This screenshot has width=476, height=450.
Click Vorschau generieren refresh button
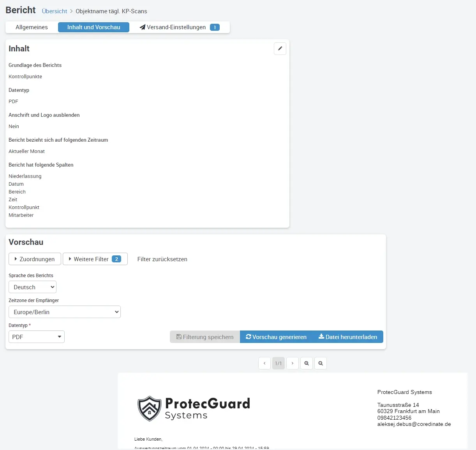coord(276,337)
